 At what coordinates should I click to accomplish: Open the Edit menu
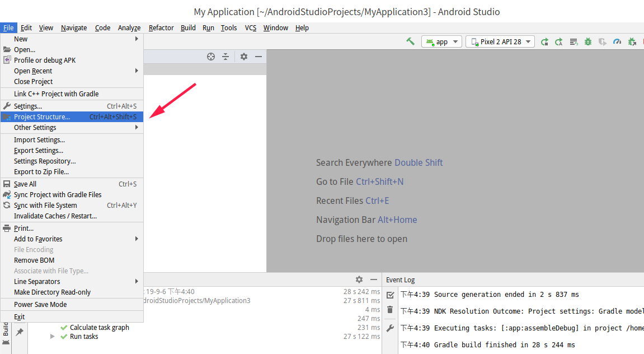(x=26, y=28)
